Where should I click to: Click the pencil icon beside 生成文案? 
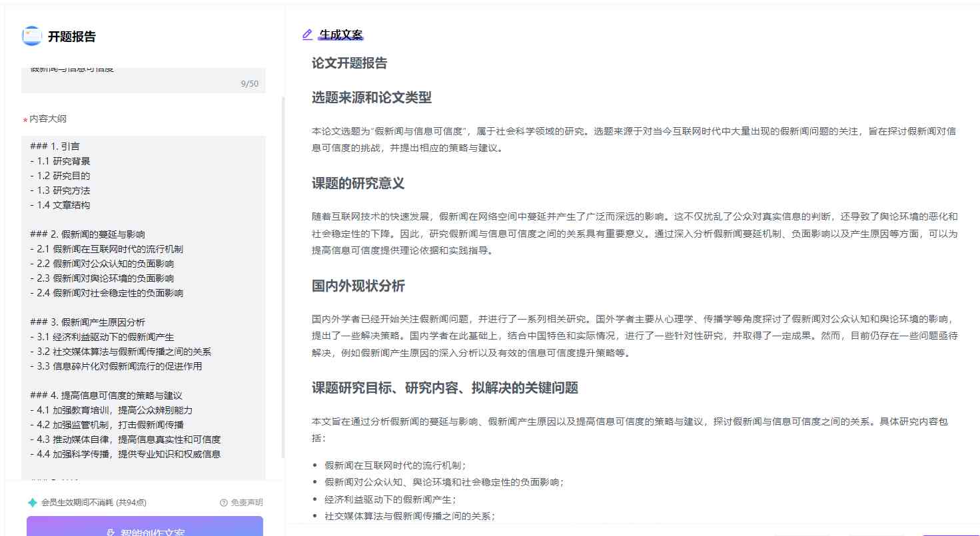point(307,35)
